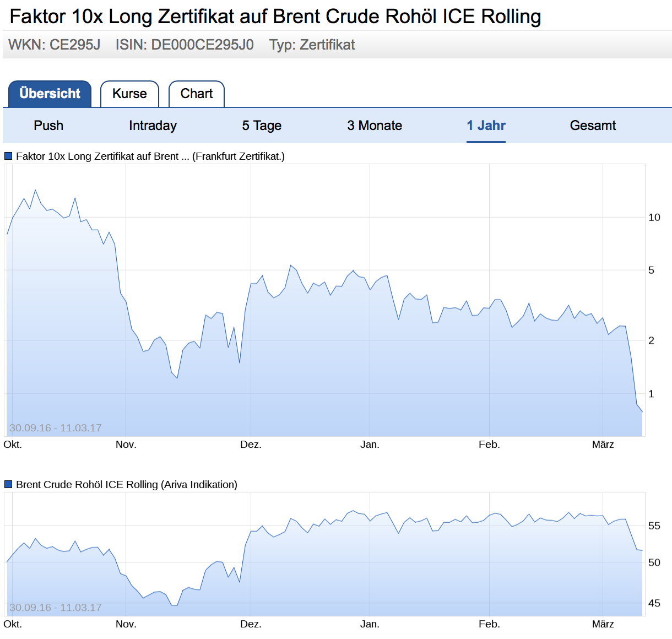Open the Übersicht tab
Viewport: 672px width, 639px height.
pos(50,94)
